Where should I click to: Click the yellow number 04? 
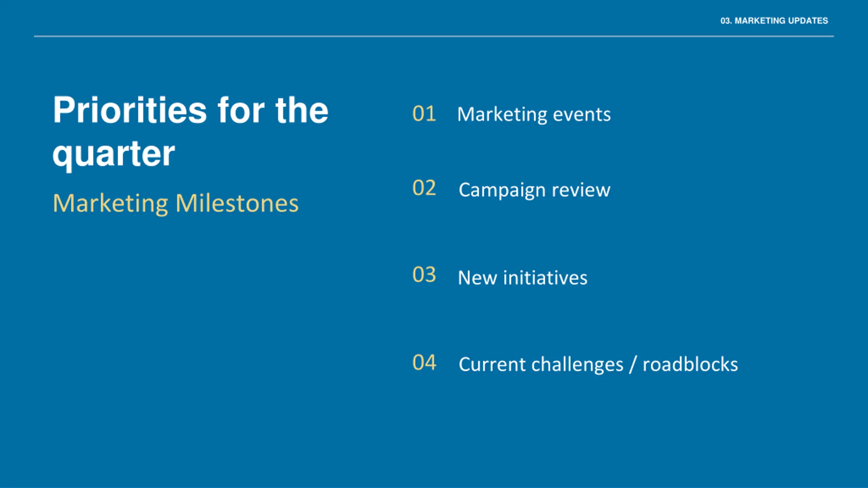coord(424,363)
